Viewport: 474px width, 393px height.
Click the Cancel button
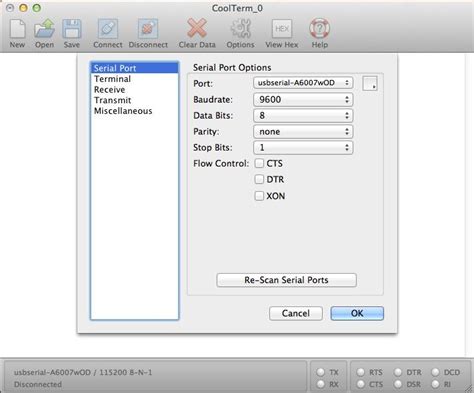pos(296,313)
